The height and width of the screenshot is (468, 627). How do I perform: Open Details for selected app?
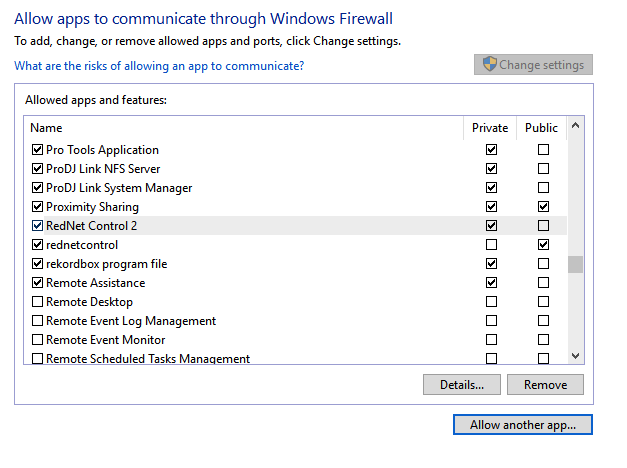(x=462, y=384)
